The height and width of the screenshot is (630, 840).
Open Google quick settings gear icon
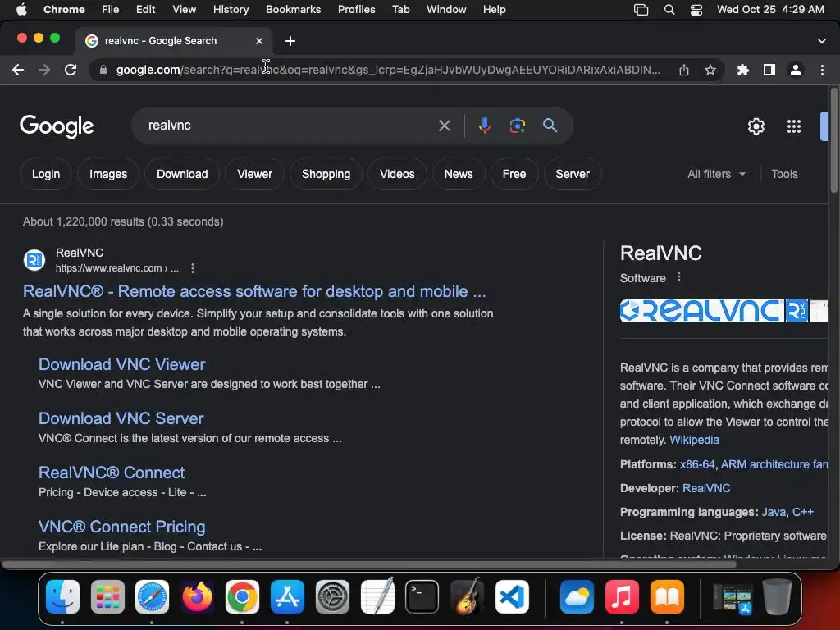click(756, 126)
